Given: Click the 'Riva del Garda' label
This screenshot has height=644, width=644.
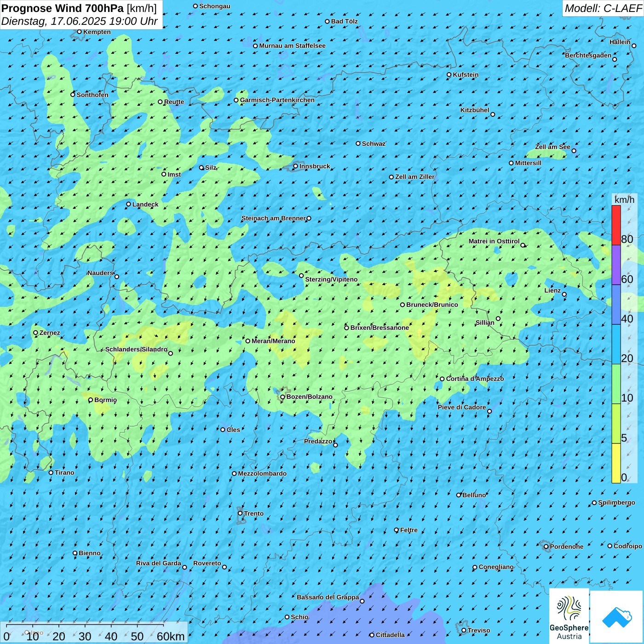Looking at the screenshot, I should [x=159, y=563].
